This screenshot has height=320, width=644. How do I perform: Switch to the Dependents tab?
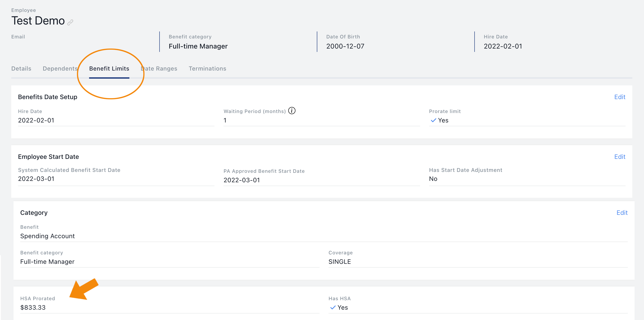tap(60, 69)
